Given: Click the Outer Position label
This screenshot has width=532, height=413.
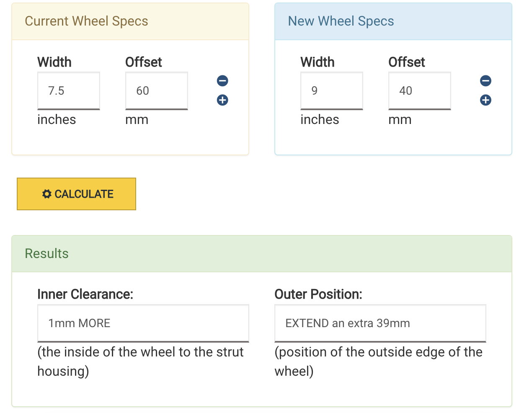Looking at the screenshot, I should pyautogui.click(x=318, y=294).
